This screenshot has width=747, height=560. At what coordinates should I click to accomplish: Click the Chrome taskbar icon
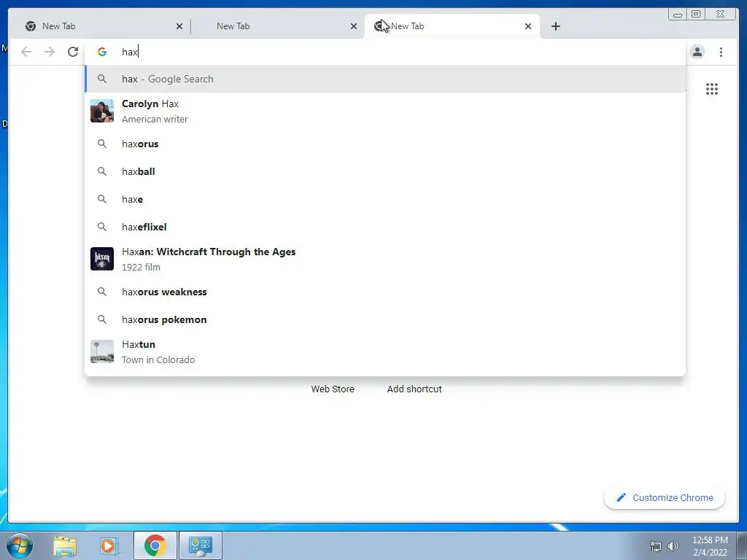[x=155, y=545]
